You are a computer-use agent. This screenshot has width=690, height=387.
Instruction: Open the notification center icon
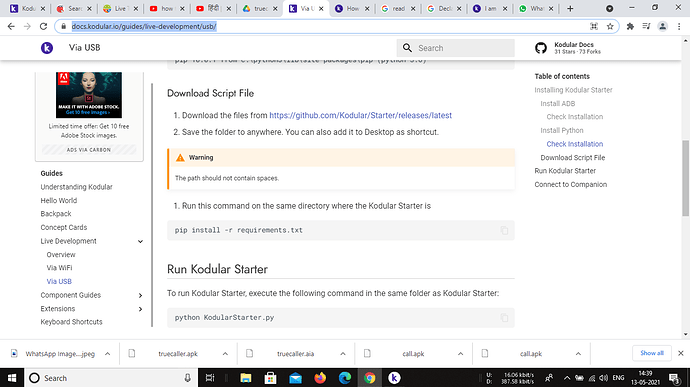[x=674, y=378]
